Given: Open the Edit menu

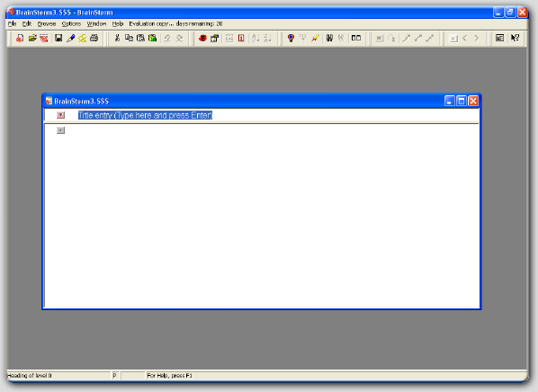Looking at the screenshot, I should (x=27, y=23).
